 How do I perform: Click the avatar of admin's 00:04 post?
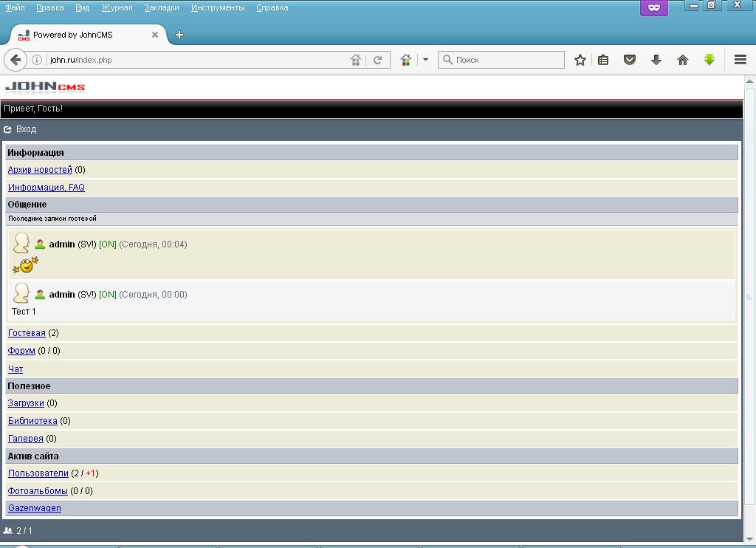point(21,243)
